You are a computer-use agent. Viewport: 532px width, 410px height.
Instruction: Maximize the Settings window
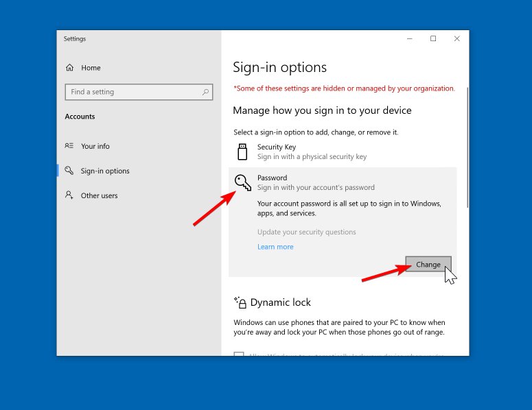tap(433, 39)
